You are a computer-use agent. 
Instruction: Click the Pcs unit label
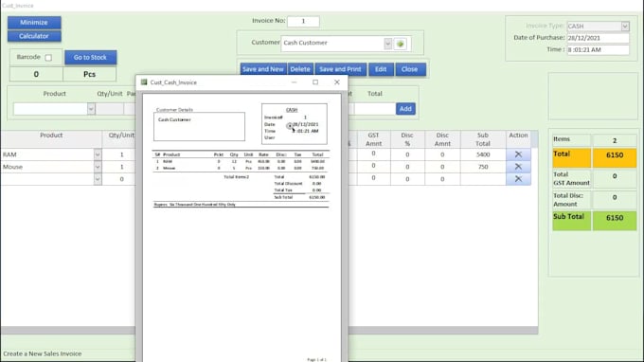tap(90, 74)
